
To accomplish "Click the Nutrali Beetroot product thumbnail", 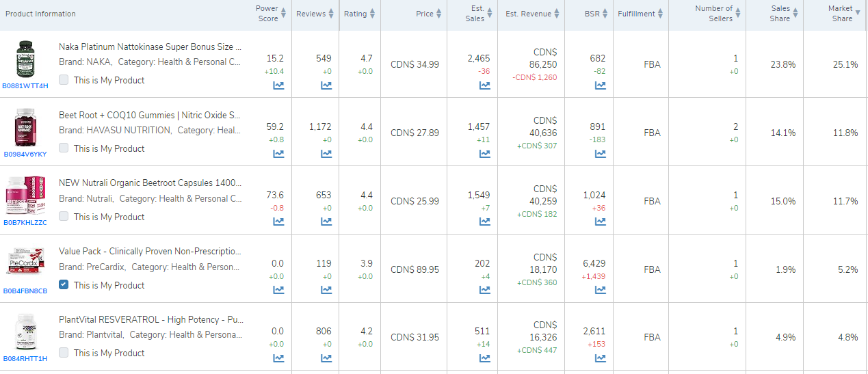I will coord(25,196).
